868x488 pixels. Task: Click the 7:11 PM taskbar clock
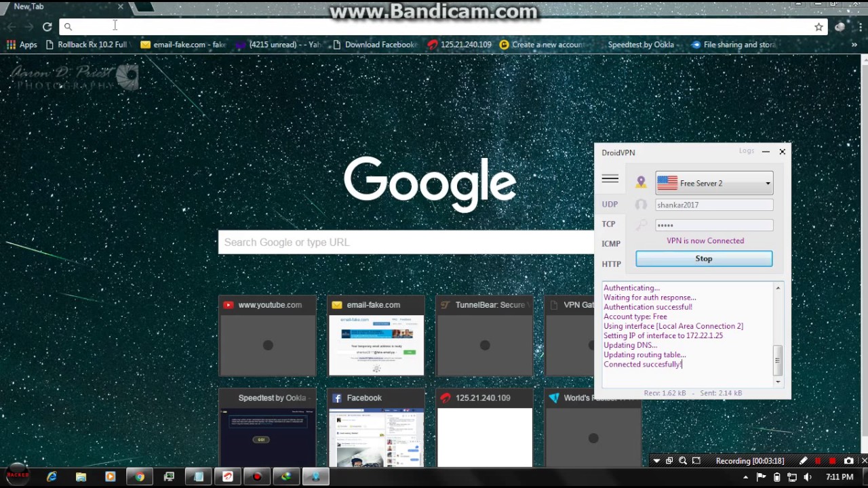pyautogui.click(x=840, y=477)
